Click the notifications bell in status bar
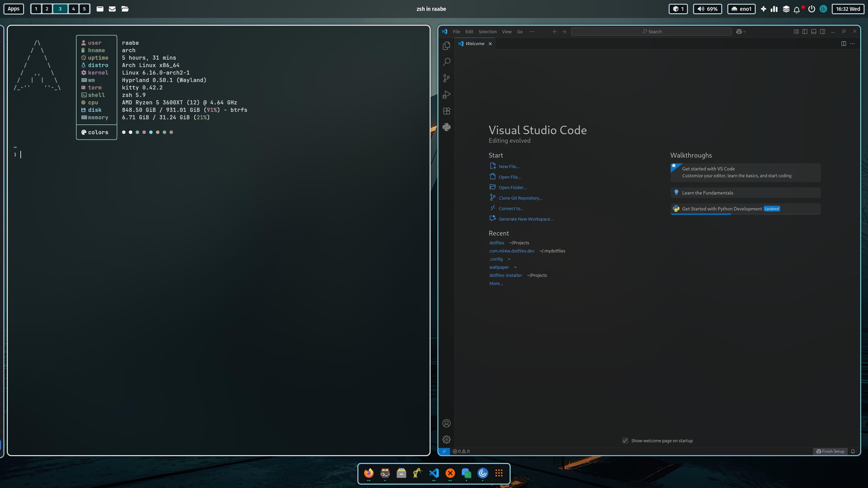 click(853, 451)
